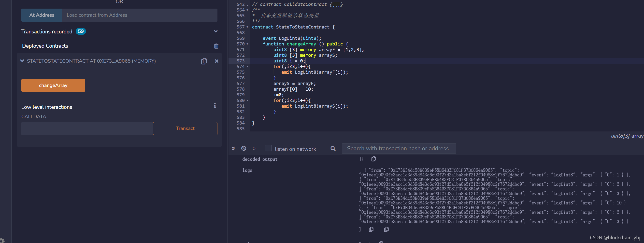This screenshot has height=243, width=644.
Task: Collapse the STATETOSTATECONTRACT deployed contract entry
Action: pos(22,61)
